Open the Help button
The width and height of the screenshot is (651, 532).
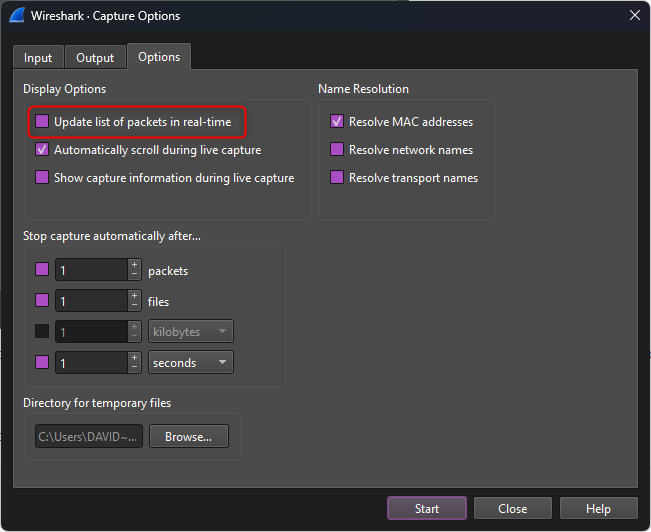(x=598, y=508)
